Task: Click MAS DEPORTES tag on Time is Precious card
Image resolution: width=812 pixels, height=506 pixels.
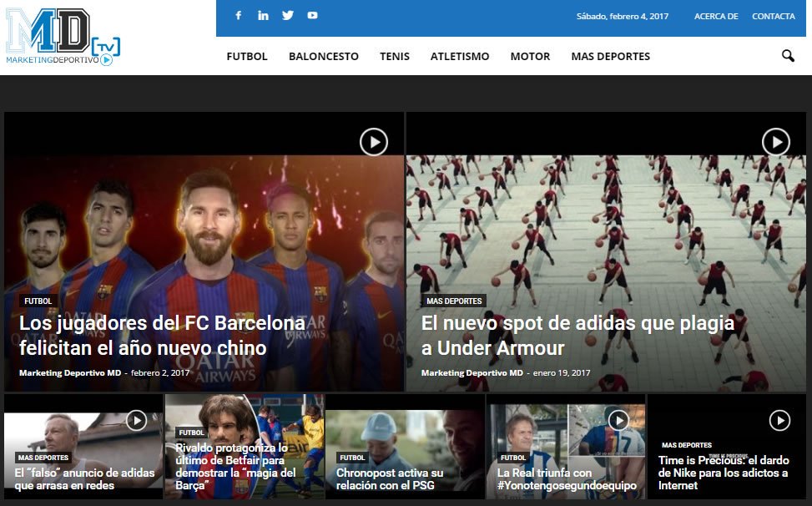Action: click(687, 445)
